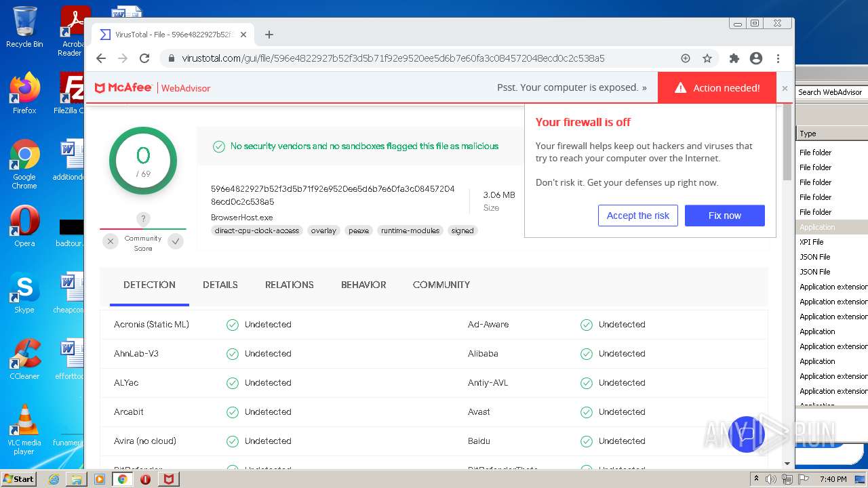This screenshot has width=868, height=488.
Task: Click the file hash text
Action: (333, 195)
